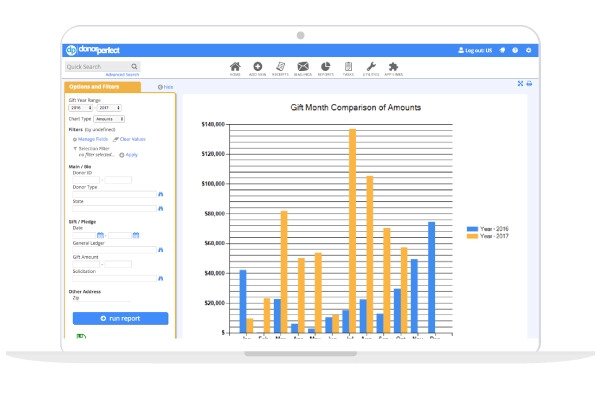600x400 pixels.
Task: Click the notification icon in blue header
Action: [502, 50]
